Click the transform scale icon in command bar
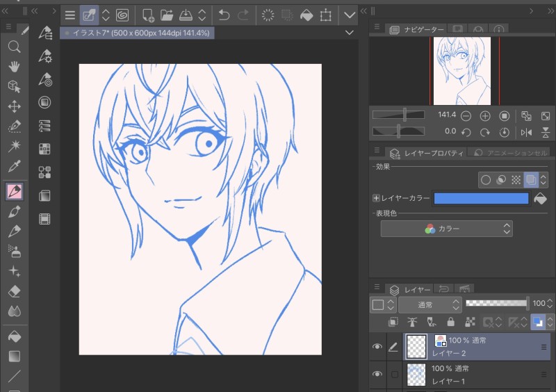Image resolution: width=556 pixels, height=392 pixels. coord(325,15)
